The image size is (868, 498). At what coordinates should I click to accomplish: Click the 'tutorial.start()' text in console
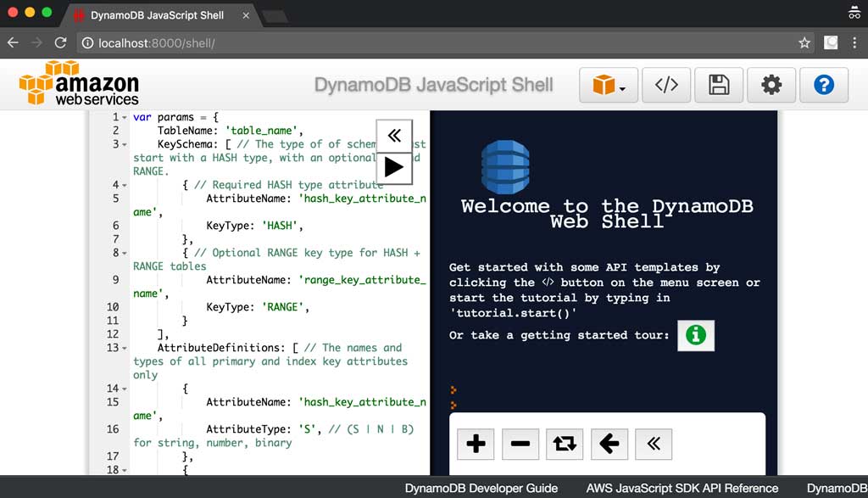click(513, 313)
